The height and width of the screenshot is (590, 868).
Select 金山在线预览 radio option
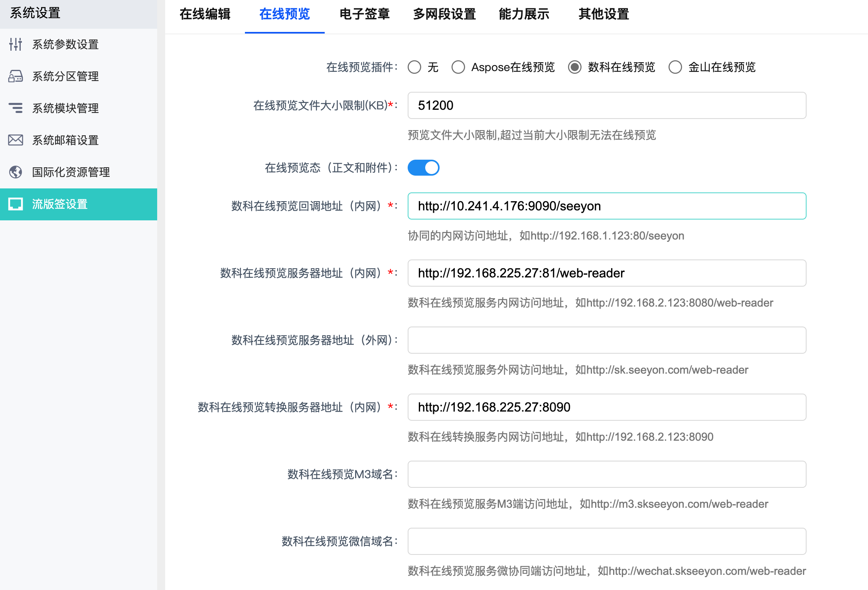(x=675, y=67)
